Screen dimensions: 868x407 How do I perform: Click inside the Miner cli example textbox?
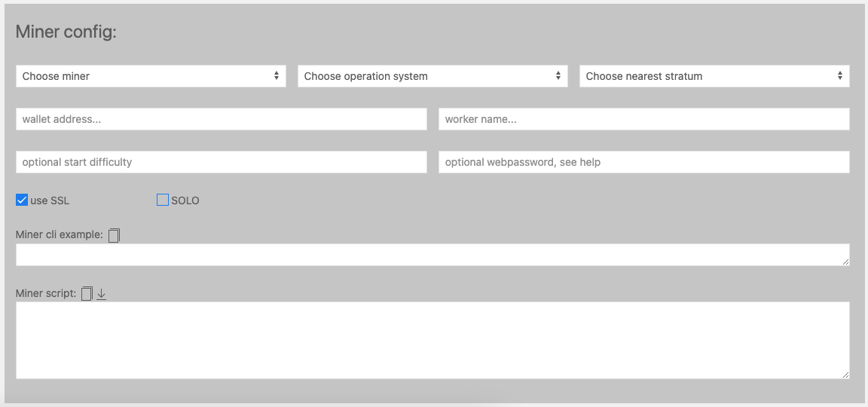(x=432, y=255)
